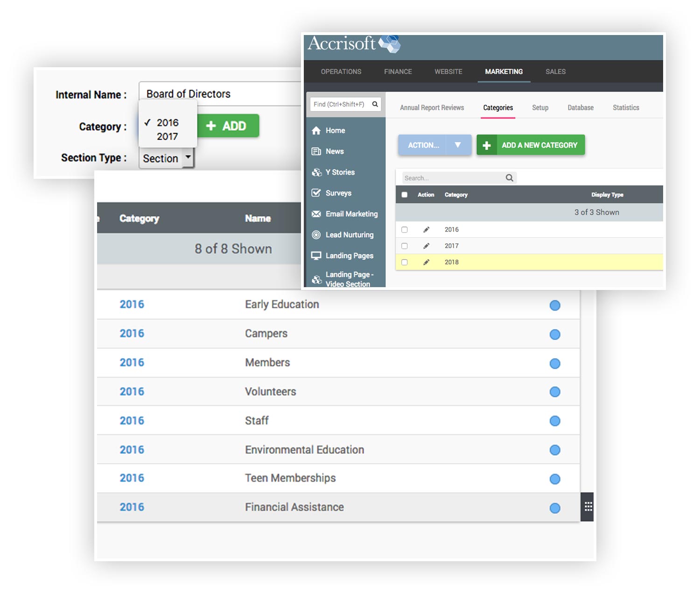Toggle the select-all checkbox in table header
Screen dimensions: 700x607
click(x=405, y=195)
